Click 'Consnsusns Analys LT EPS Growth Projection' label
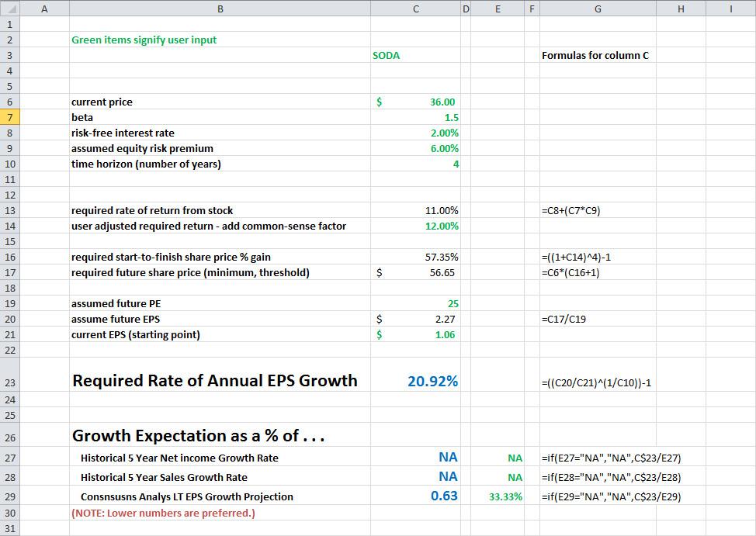The width and height of the screenshot is (756, 536). (x=186, y=496)
